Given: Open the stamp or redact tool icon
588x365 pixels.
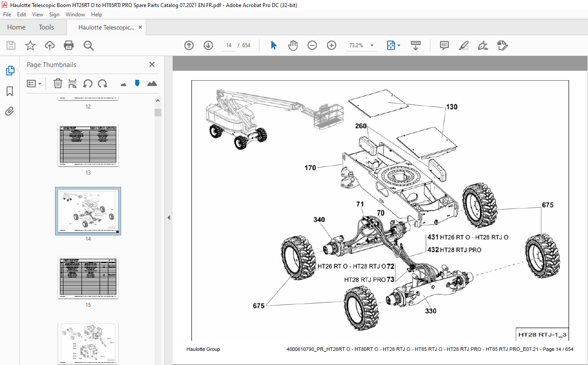Looking at the screenshot, I should tap(502, 45).
